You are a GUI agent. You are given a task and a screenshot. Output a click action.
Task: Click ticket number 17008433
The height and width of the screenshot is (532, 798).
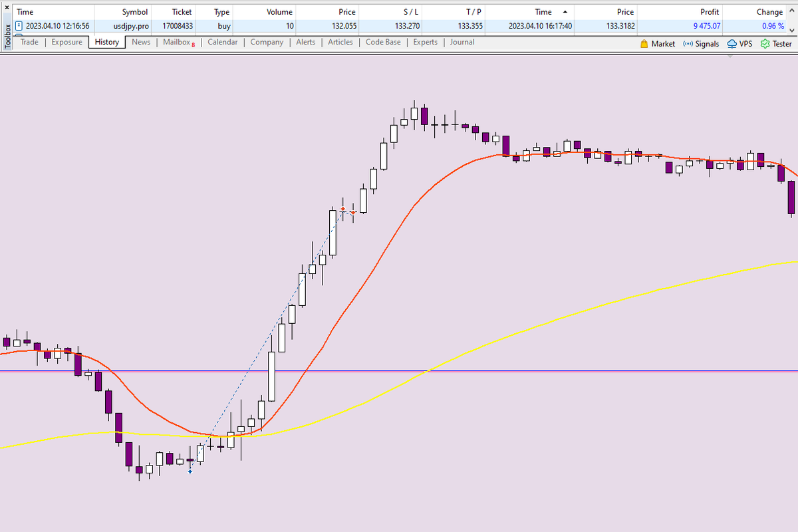click(178, 26)
